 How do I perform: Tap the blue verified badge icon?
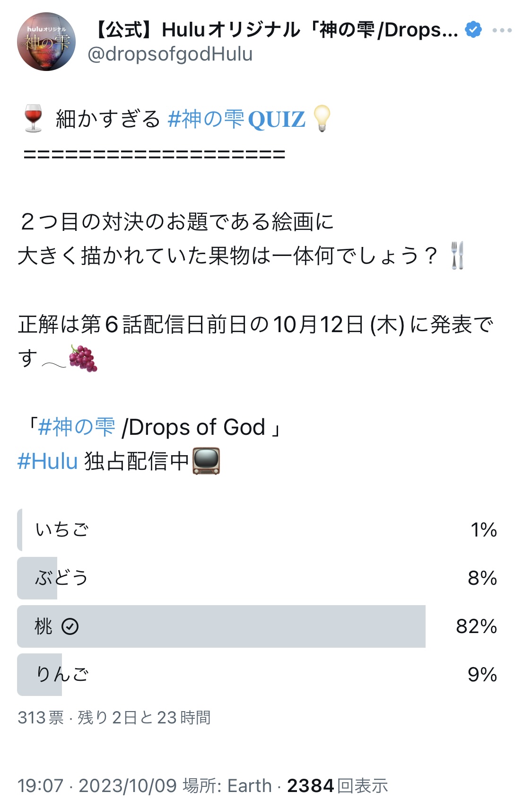point(473,30)
